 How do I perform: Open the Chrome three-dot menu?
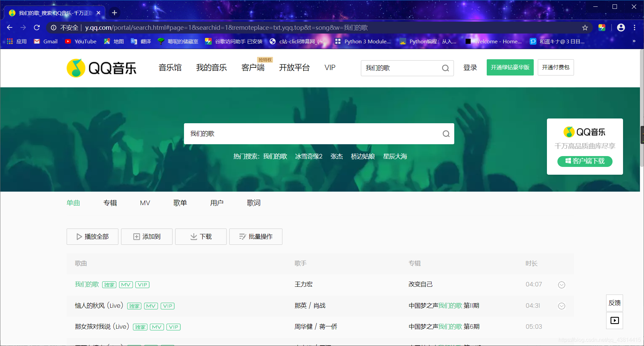pos(635,27)
